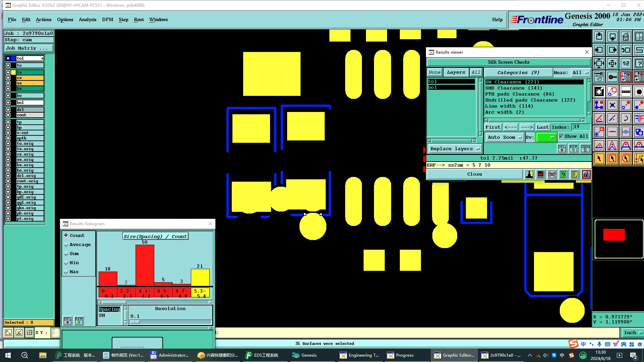Click the zoom out four-arrows icon
Viewport: 644px width, 362px height.
point(599,63)
